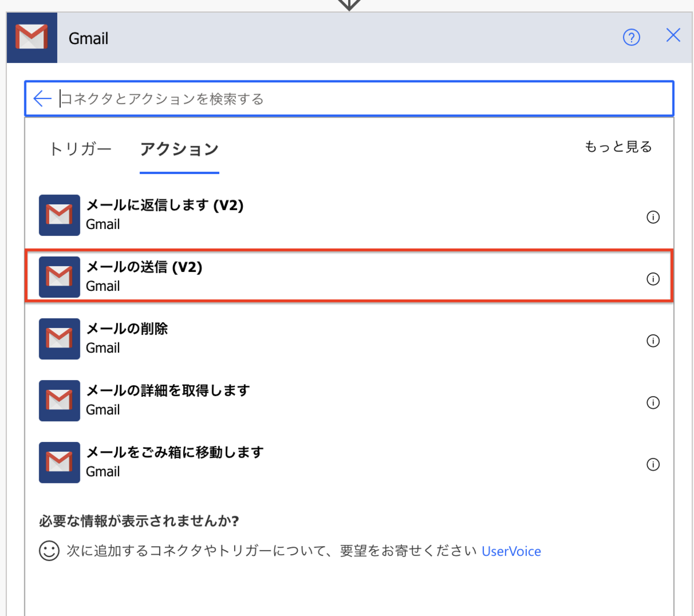694x616 pixels.
Task: Choose the メールの送信 (V2) action
Action: [x=349, y=276]
